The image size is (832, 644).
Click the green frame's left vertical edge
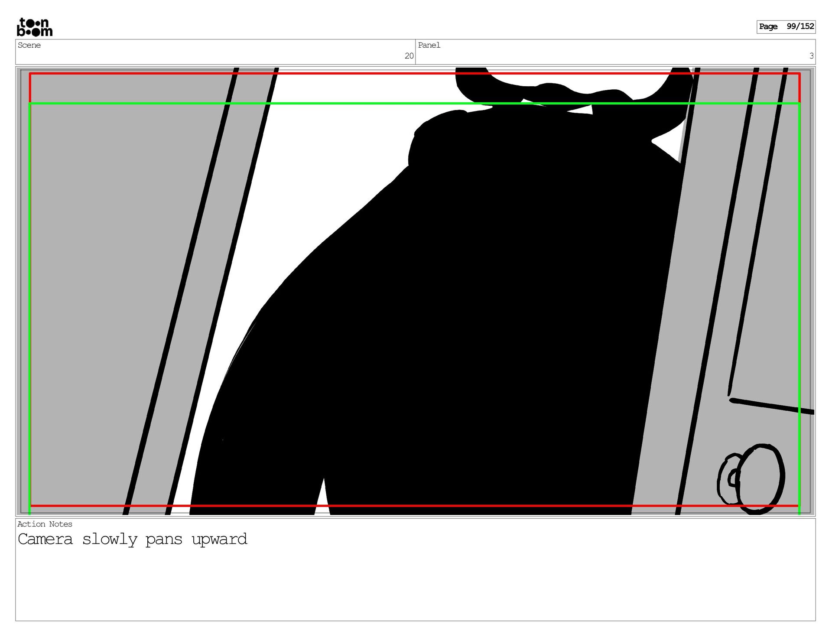[x=29, y=303]
